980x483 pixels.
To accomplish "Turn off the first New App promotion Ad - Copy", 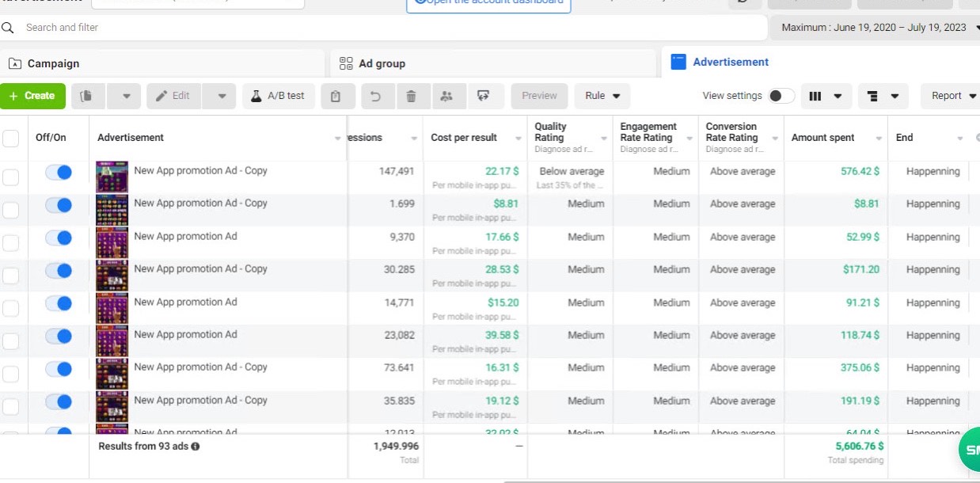I will [x=59, y=172].
